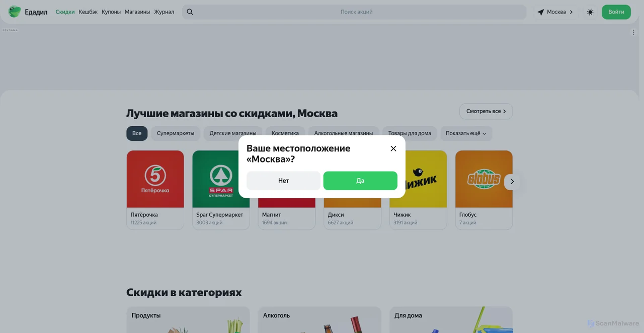Open the Globus store logo tile
The height and width of the screenshot is (333, 644).
[x=484, y=179]
